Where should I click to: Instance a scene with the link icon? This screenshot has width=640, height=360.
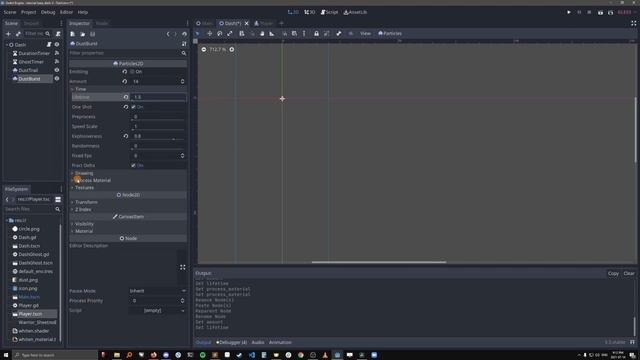[18, 34]
